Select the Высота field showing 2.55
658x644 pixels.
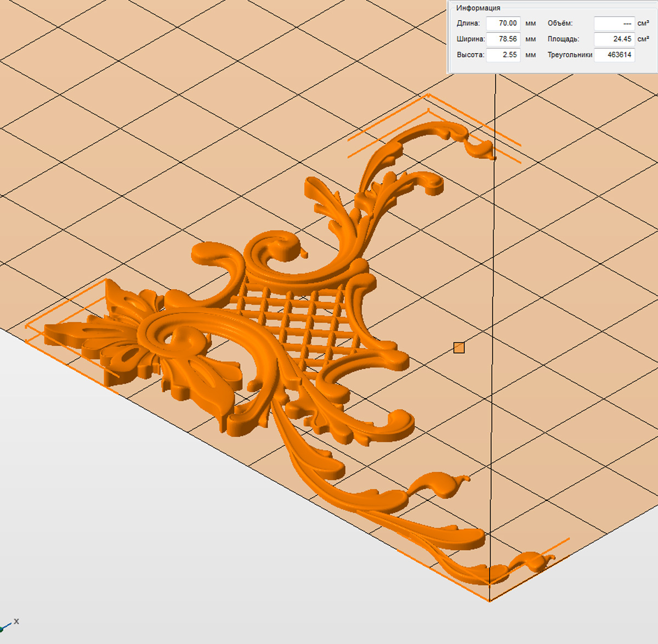(503, 55)
